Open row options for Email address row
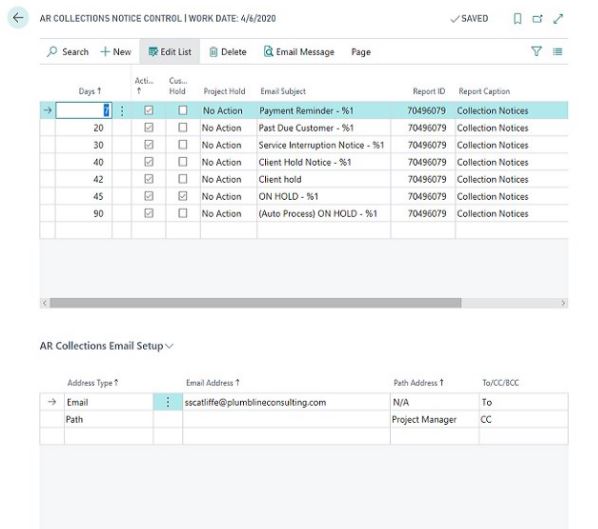 click(x=168, y=402)
